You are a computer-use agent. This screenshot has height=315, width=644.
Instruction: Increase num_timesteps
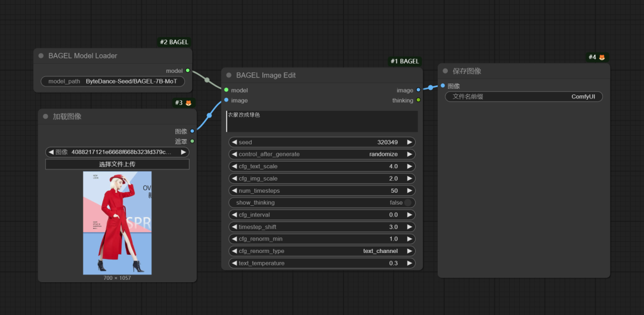pyautogui.click(x=409, y=190)
